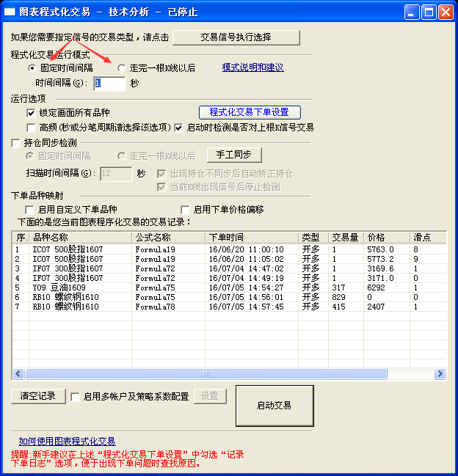Screen dimensions: 458x476
Task: Select the 走完一根K线以后 run mode radio button
Action: [x=122, y=68]
